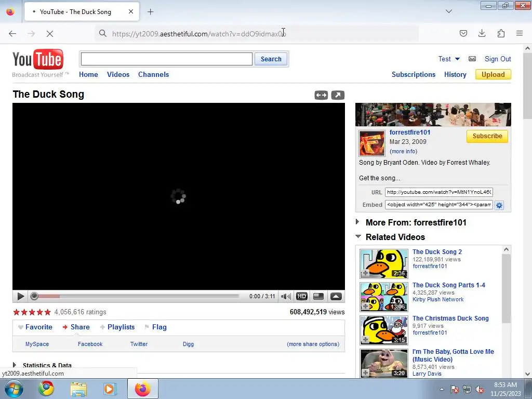Play the video with the play button
The image size is (532, 399).
pos(20,296)
